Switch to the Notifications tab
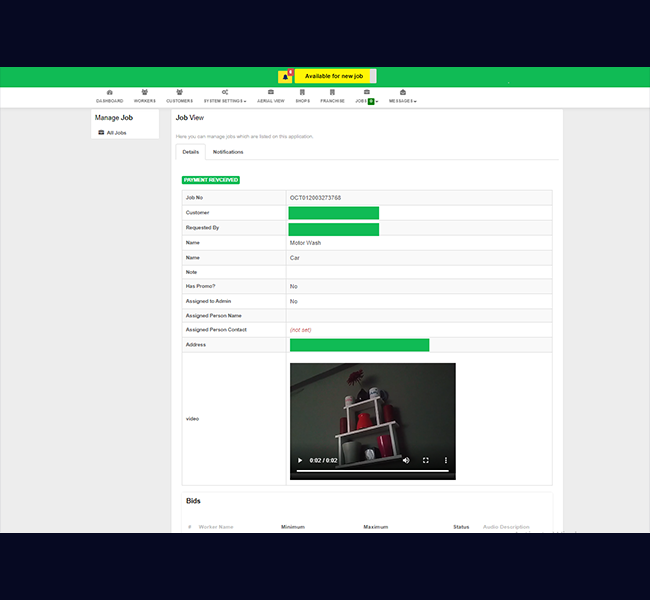Viewport: 650px width, 600px height. [x=228, y=152]
